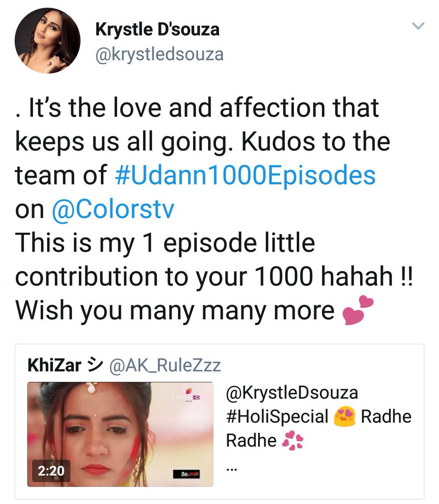Select the main tweet text body
Viewport: 439px width, 504px height.
(214, 209)
